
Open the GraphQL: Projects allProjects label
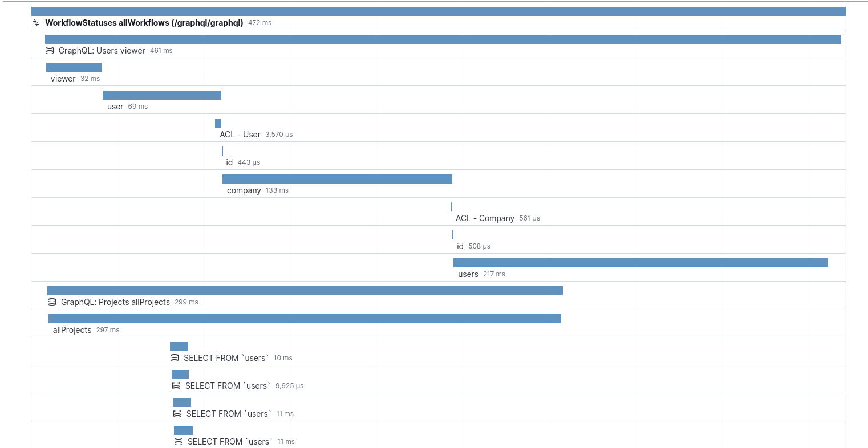click(x=115, y=302)
